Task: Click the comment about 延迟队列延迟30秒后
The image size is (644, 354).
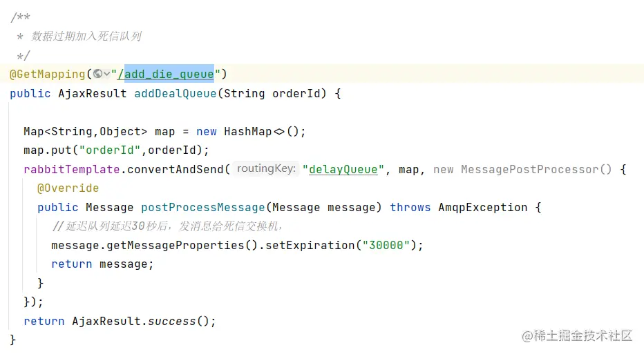Action: (x=167, y=226)
